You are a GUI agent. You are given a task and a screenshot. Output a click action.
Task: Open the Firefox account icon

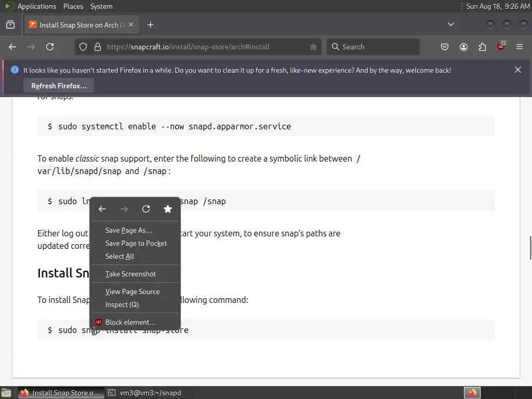[463, 47]
